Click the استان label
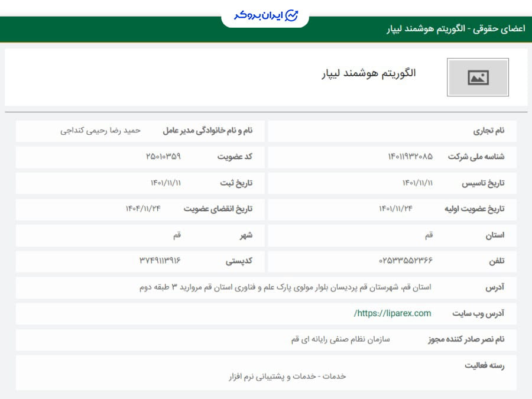Viewport: 532px width, 399px height. [x=495, y=235]
